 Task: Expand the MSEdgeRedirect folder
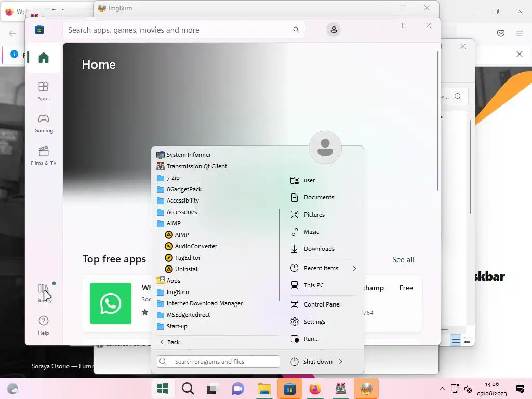coord(183,315)
